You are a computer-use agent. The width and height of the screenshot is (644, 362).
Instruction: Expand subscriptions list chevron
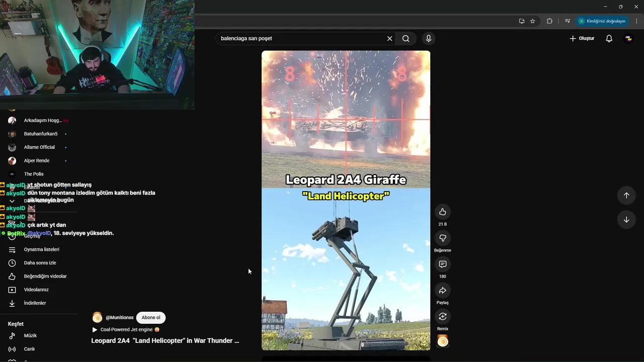click(12, 201)
